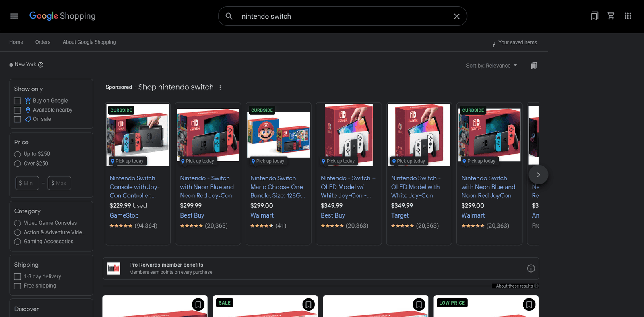Check the Available nearby filter
The width and height of the screenshot is (644, 317).
coord(17,110)
